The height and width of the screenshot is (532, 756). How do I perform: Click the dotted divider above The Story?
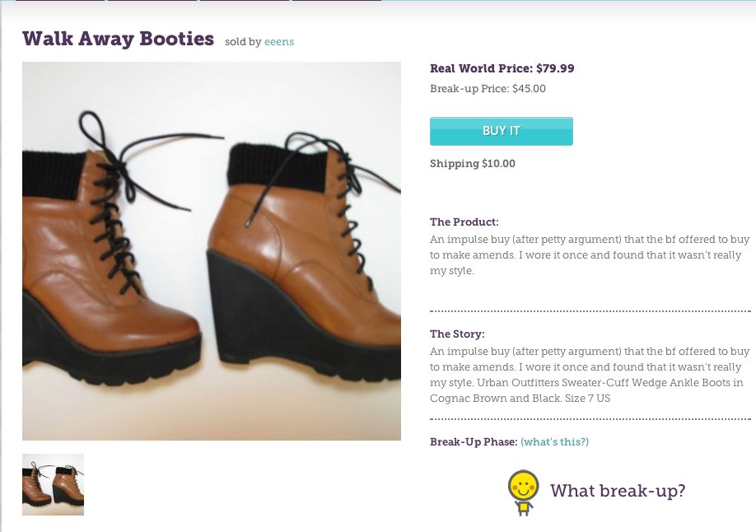pyautogui.click(x=590, y=311)
